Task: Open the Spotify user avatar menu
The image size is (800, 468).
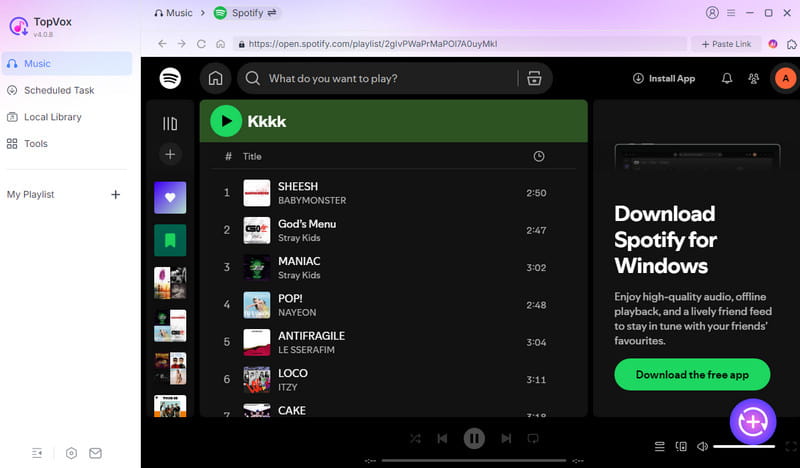Action: pyautogui.click(x=785, y=78)
